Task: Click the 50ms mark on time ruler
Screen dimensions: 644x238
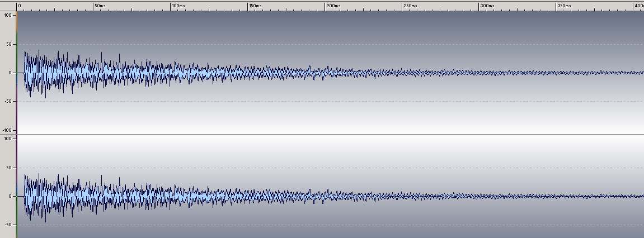Action: 99,6
